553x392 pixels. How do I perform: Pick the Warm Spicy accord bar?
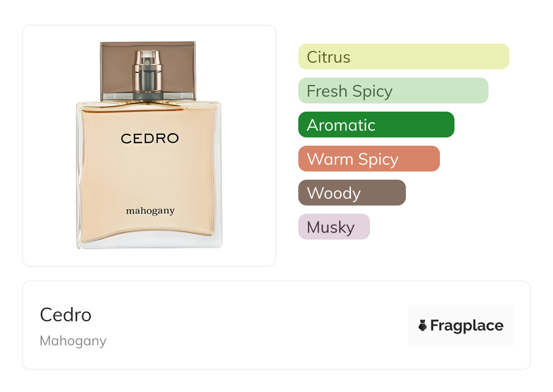click(369, 159)
